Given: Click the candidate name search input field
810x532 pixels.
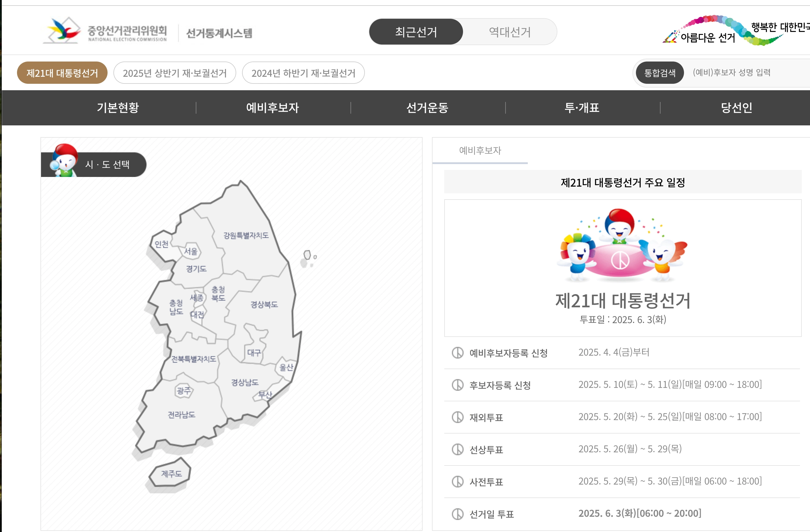Looking at the screenshot, I should [x=732, y=72].
